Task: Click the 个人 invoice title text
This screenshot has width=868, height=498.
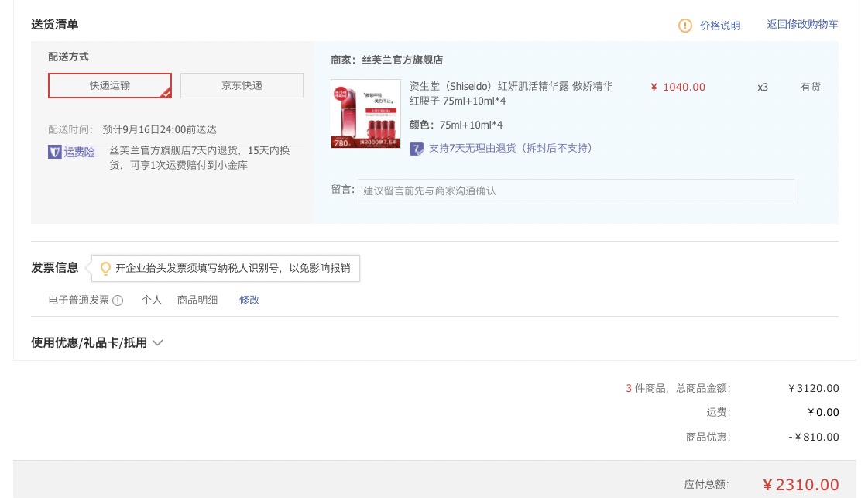Action: 152,300
